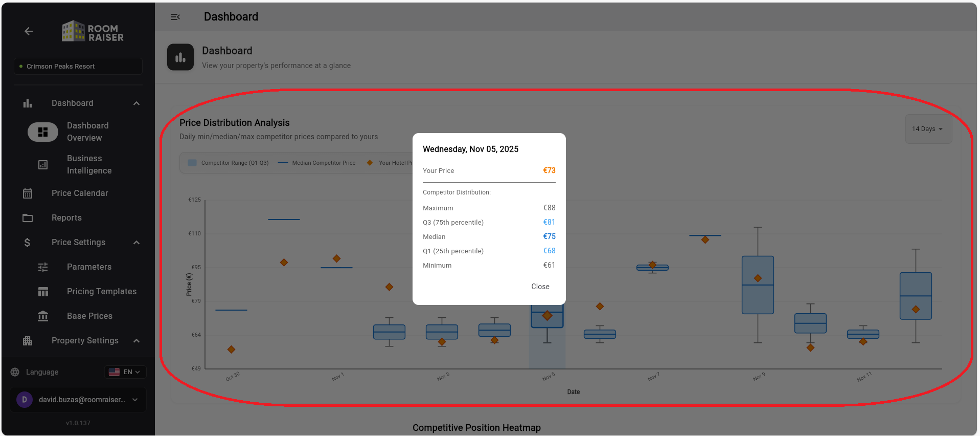Viewport: 980px width, 436px height.
Task: Open Business Intelligence chart icon
Action: 43,165
